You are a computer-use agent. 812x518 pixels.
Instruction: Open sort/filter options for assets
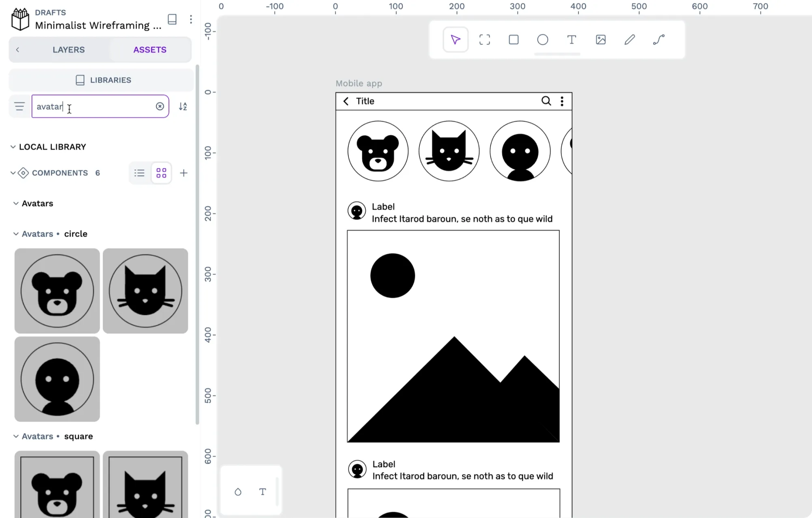point(182,106)
